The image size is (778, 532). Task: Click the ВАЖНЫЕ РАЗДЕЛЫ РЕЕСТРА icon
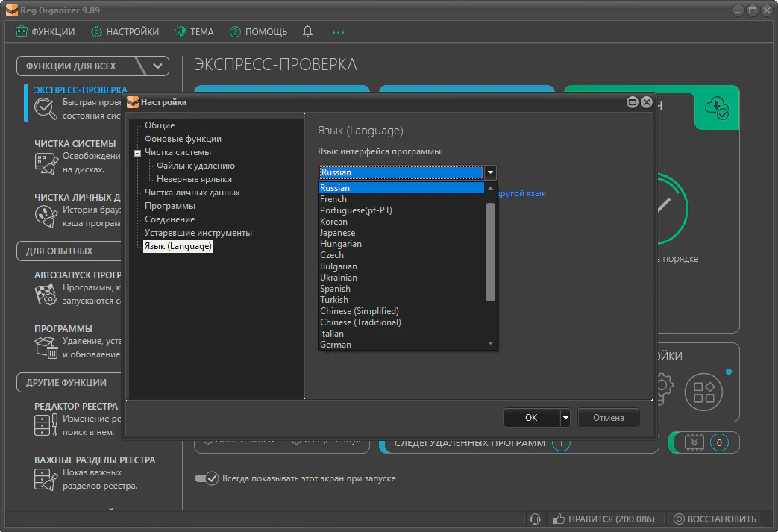[46, 479]
